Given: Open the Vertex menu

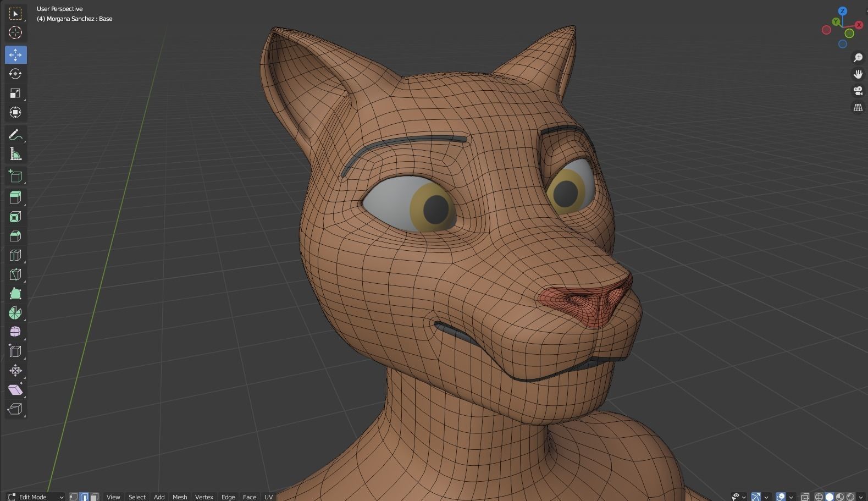Looking at the screenshot, I should pos(204,497).
